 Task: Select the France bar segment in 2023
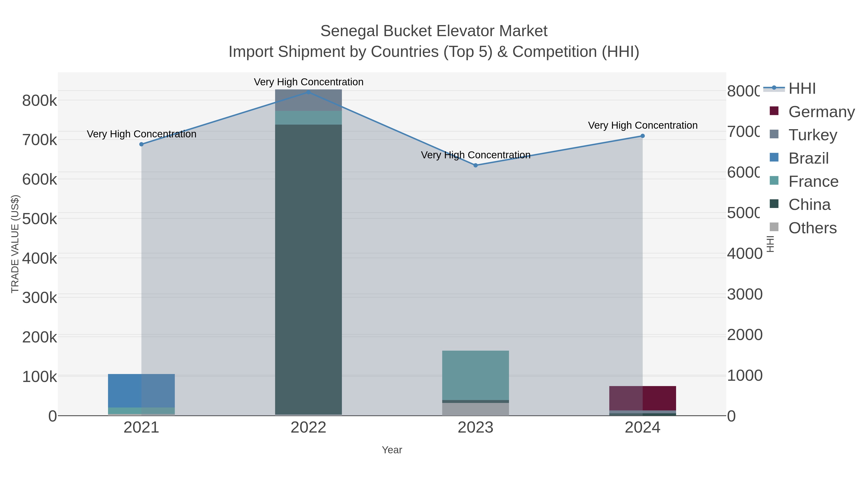click(475, 375)
